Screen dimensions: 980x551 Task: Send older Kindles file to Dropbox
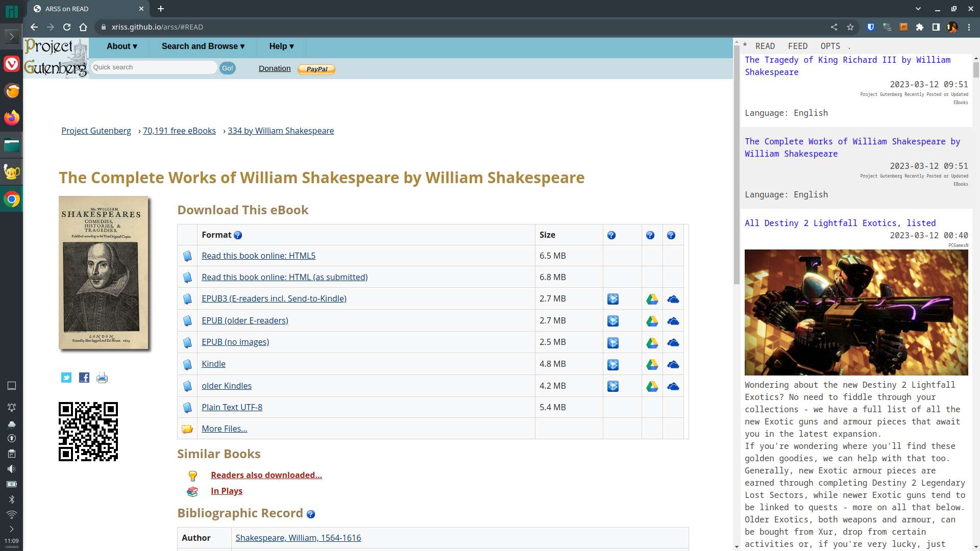coord(613,387)
